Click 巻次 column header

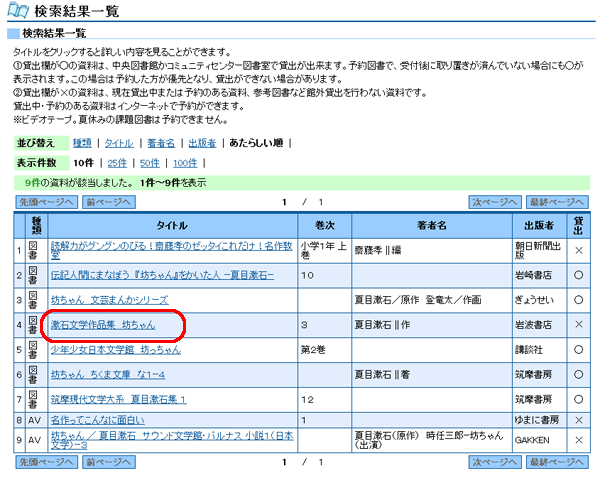324,225
